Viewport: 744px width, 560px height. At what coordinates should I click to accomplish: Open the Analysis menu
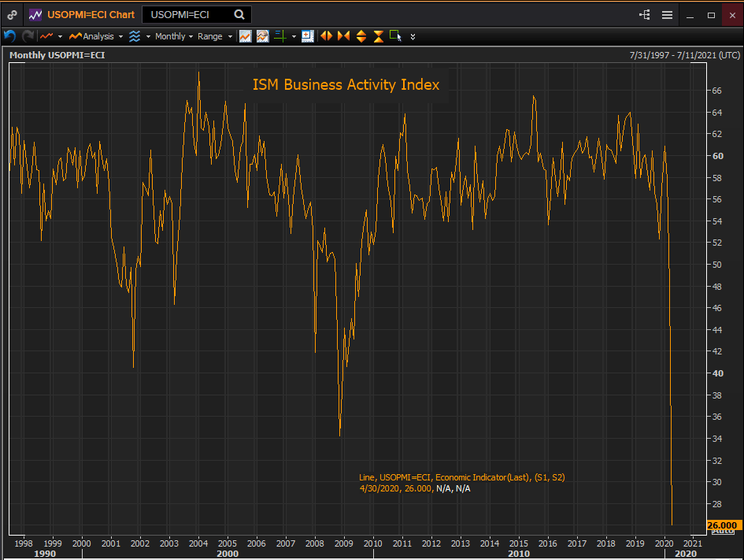point(97,36)
